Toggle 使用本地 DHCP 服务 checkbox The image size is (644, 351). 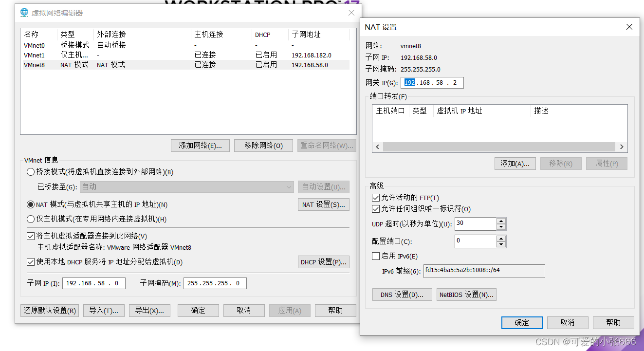click(x=31, y=262)
